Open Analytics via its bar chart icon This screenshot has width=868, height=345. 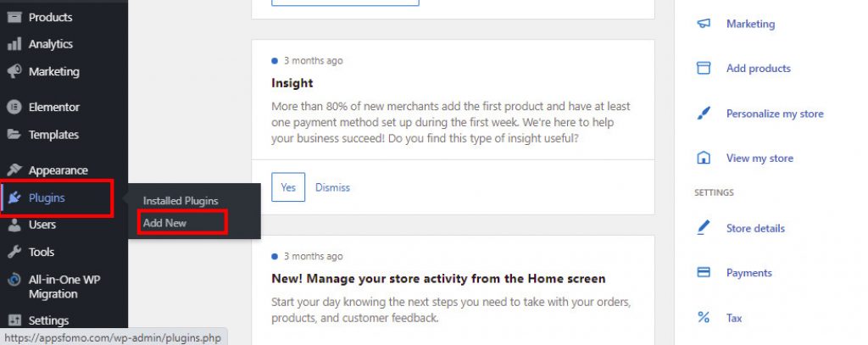(14, 44)
